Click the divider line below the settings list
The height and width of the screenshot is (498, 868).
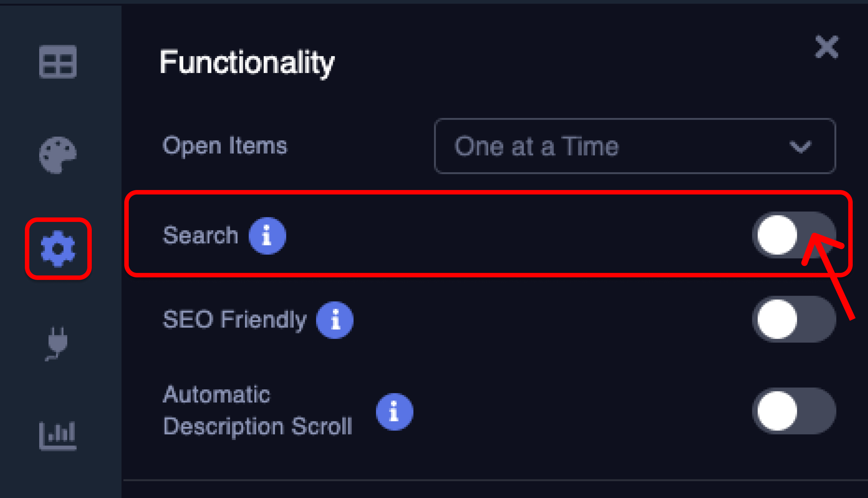click(x=495, y=480)
